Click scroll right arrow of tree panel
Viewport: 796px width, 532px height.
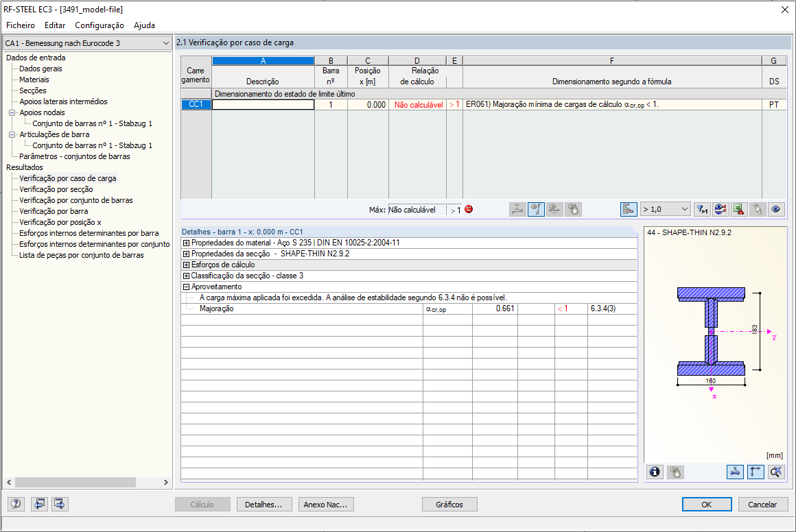point(165,483)
